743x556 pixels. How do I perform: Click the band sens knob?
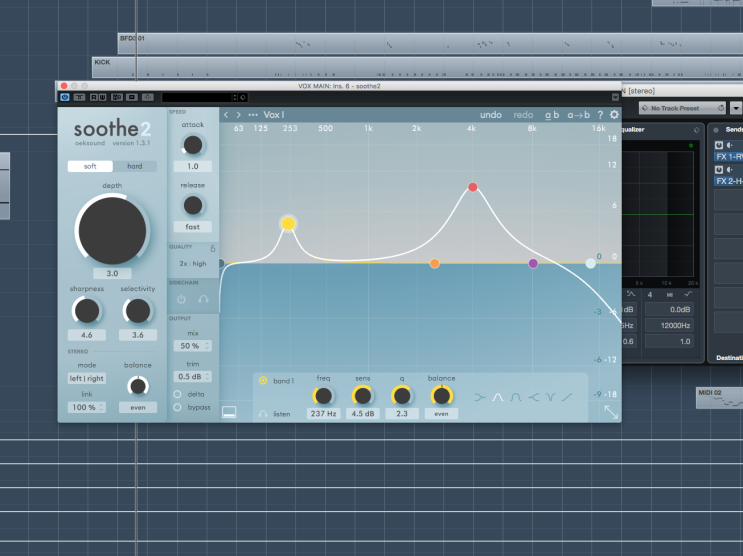tap(362, 396)
